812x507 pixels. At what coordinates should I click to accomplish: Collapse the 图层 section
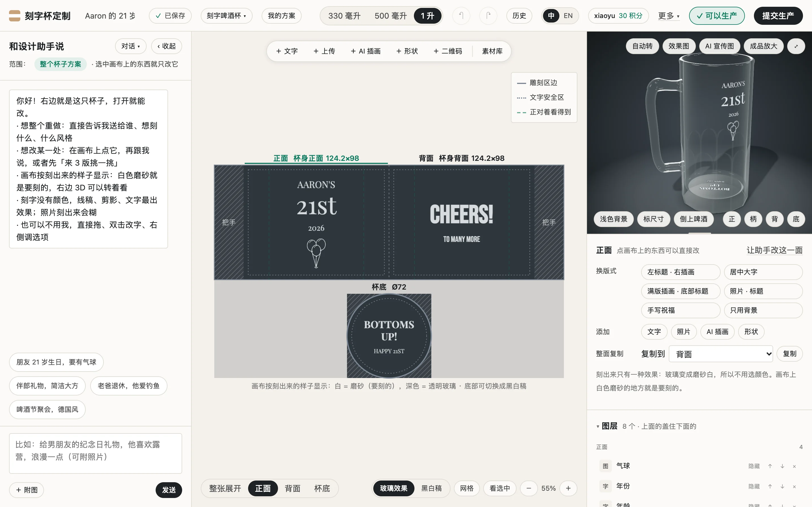click(598, 426)
